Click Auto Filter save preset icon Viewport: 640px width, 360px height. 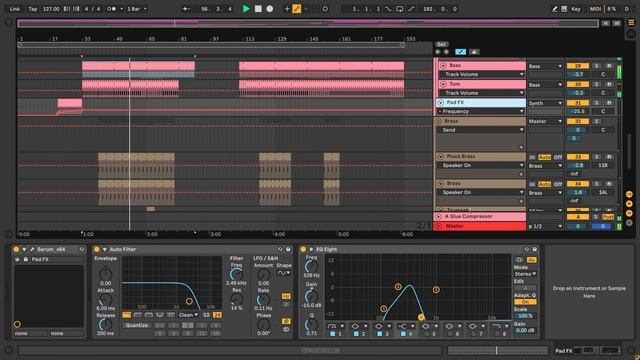(x=288, y=249)
